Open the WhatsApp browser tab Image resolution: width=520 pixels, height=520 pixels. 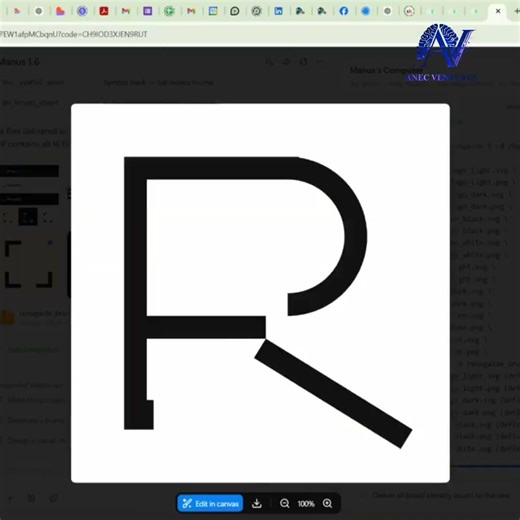[x=235, y=11]
